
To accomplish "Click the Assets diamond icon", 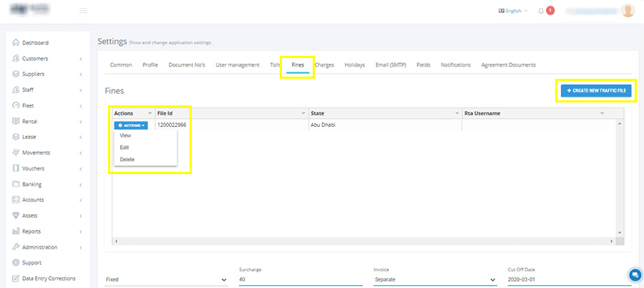I will [16, 216].
